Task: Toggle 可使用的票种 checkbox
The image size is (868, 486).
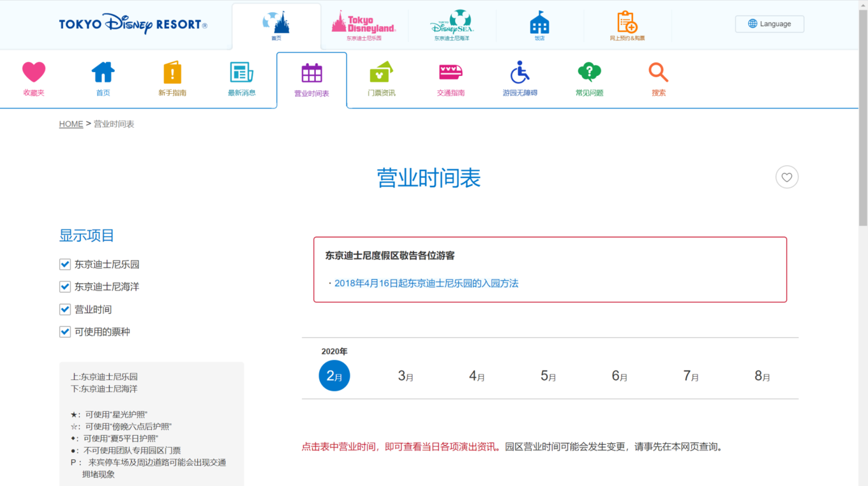Action: tap(64, 331)
